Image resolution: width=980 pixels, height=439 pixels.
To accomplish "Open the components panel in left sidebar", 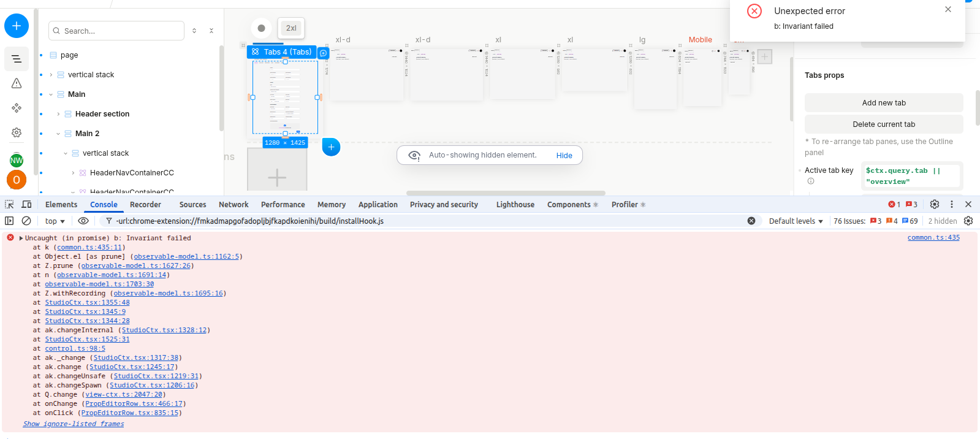I will tap(17, 108).
